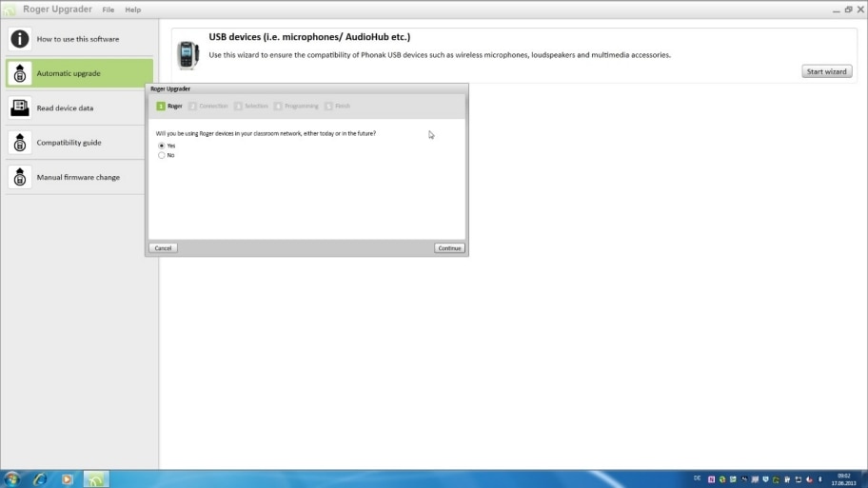Open the File menu
This screenshot has height=488, width=868.
(x=108, y=10)
